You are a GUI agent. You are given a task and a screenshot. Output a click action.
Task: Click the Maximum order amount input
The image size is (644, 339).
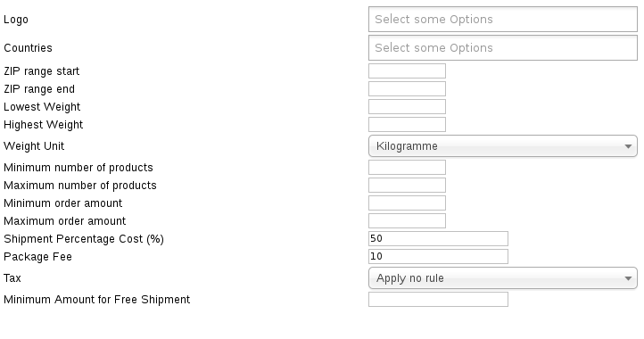point(407,221)
